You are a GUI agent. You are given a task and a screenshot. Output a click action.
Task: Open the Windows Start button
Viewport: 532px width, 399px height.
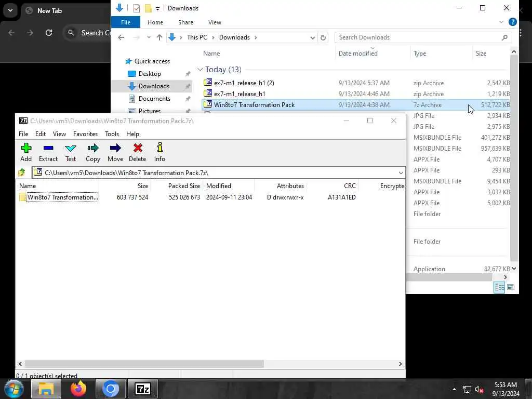pos(14,389)
